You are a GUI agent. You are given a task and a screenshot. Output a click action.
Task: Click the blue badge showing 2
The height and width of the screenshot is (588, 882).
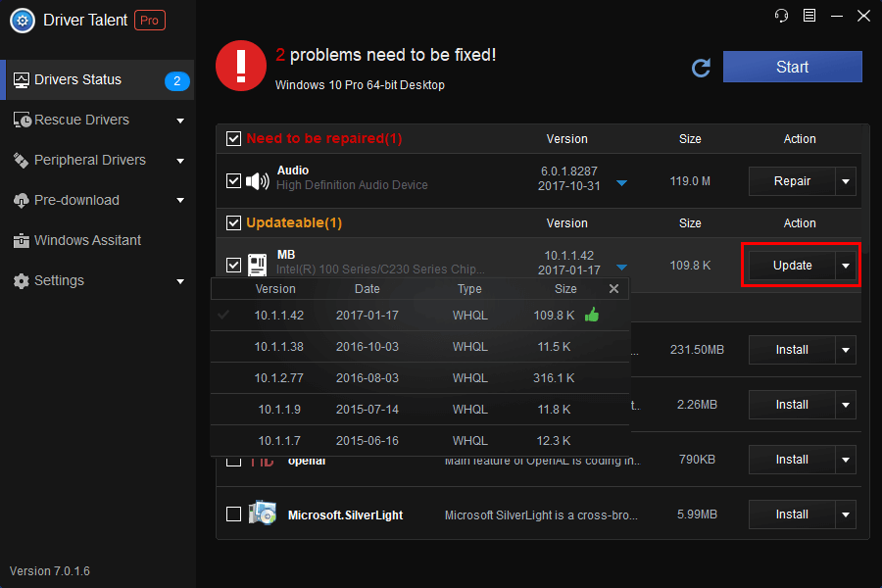(x=176, y=80)
